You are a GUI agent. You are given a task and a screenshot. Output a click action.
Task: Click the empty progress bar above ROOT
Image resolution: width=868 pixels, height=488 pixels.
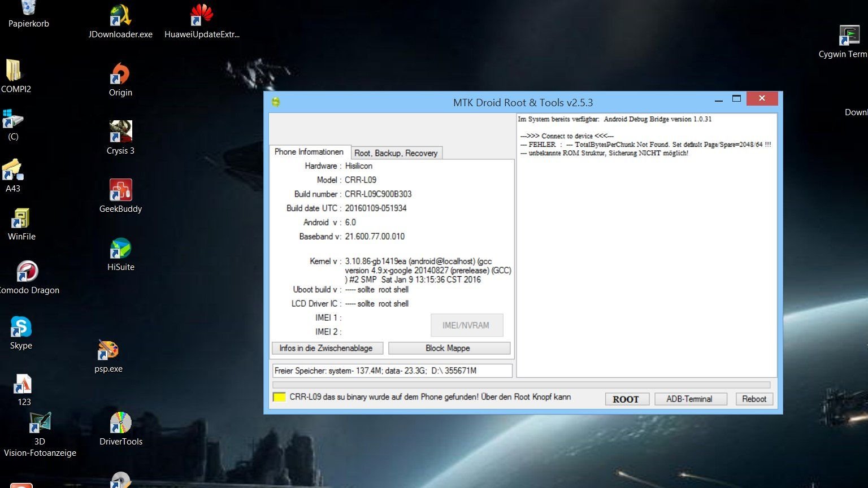tap(521, 385)
